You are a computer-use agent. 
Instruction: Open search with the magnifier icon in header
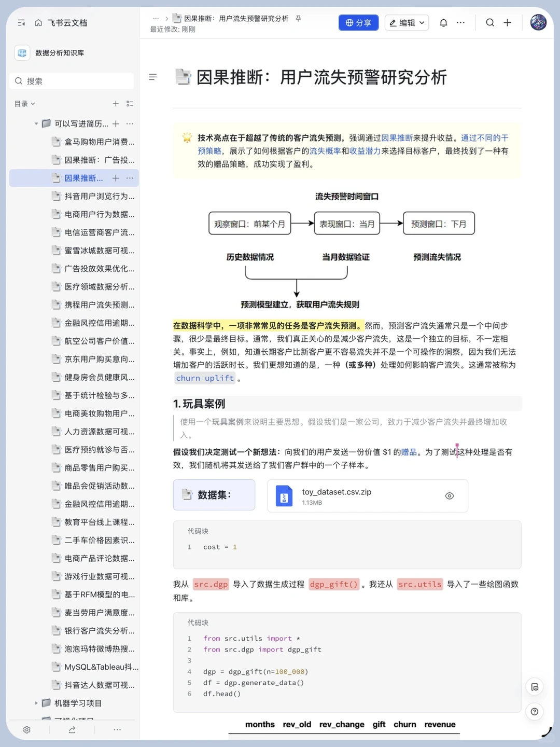coord(490,23)
